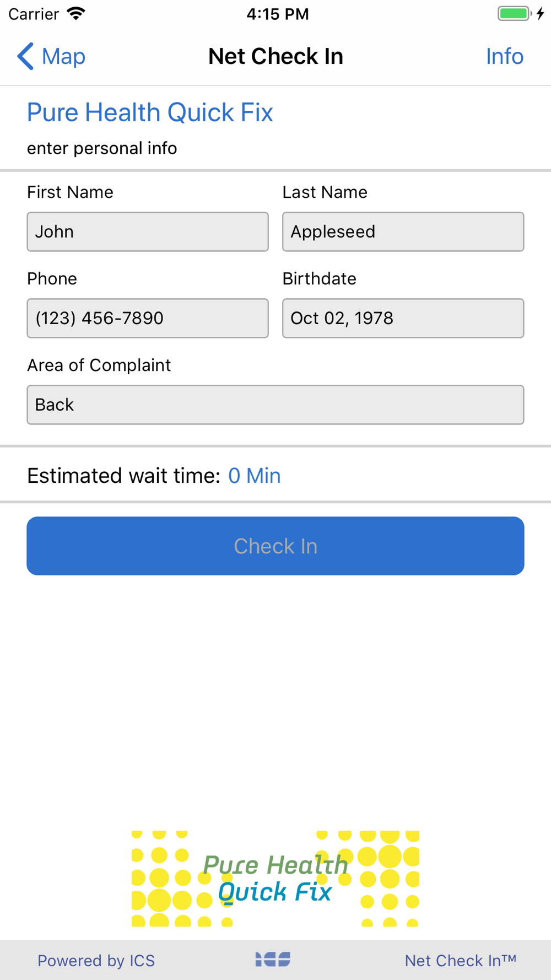Tap the Pure Health Quick Fix logo
Image resolution: width=551 pixels, height=980 pixels.
click(275, 879)
